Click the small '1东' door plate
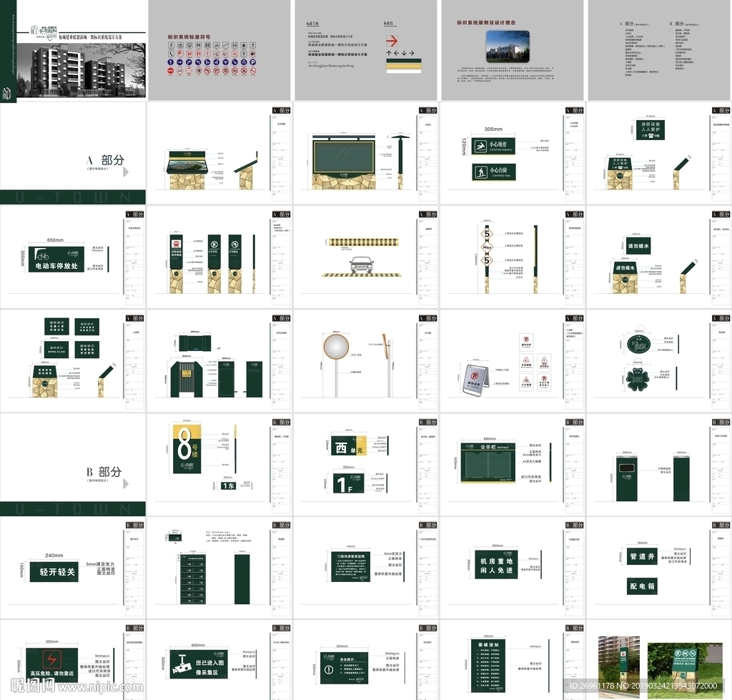Image resolution: width=732 pixels, height=700 pixels. [x=228, y=485]
